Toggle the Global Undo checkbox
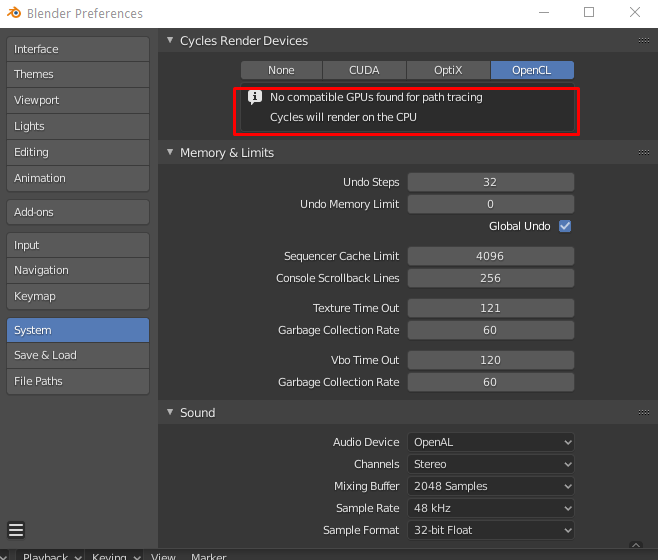This screenshot has width=658, height=560. click(x=565, y=226)
